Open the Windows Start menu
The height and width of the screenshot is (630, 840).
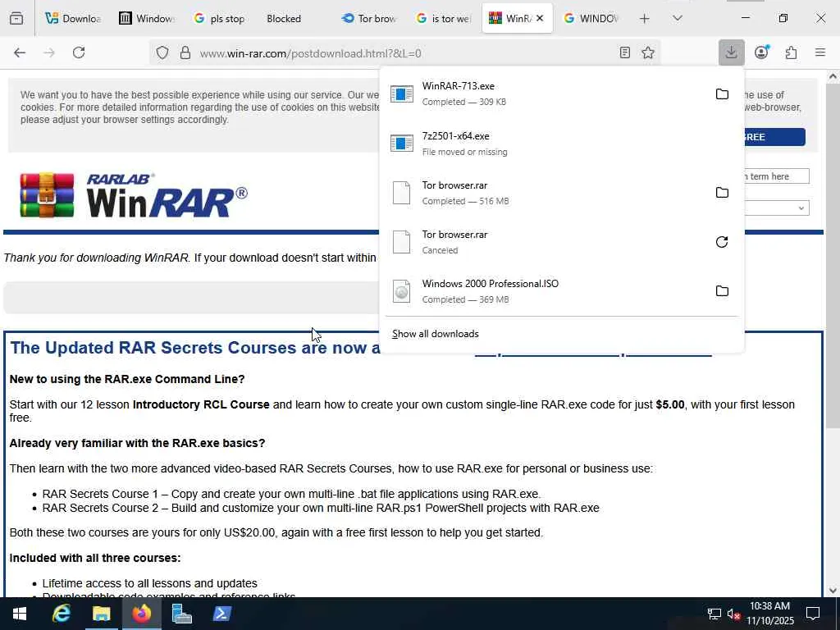pyautogui.click(x=20, y=614)
